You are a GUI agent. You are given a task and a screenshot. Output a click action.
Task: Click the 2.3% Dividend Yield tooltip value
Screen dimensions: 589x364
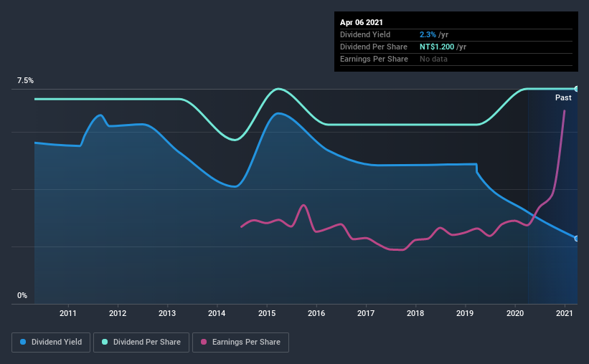[428, 34]
